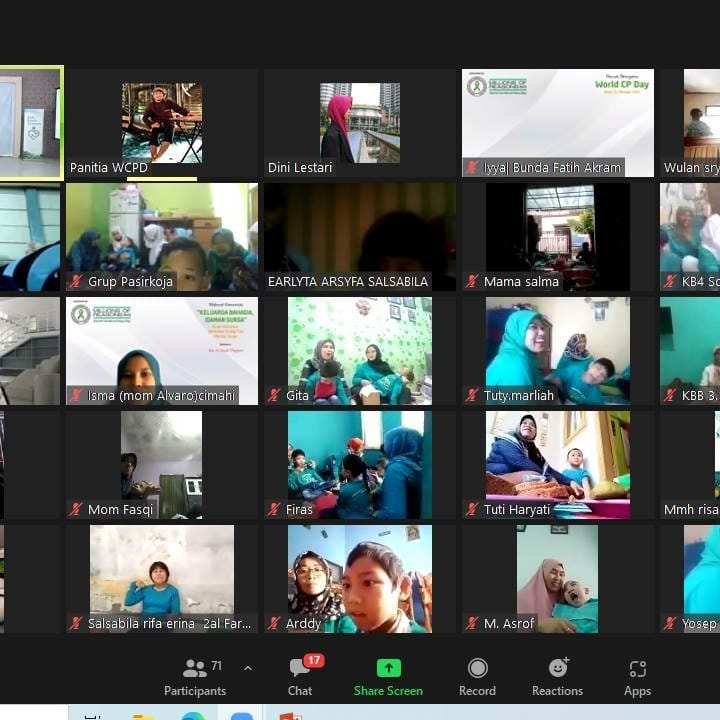View the 17 unread chat badge
Screen dimensions: 720x720
point(314,660)
